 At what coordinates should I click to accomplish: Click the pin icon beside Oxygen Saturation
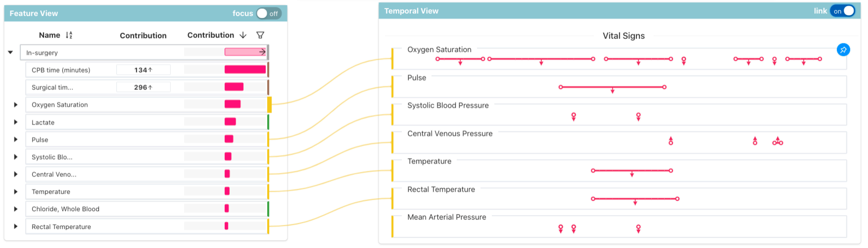(843, 50)
